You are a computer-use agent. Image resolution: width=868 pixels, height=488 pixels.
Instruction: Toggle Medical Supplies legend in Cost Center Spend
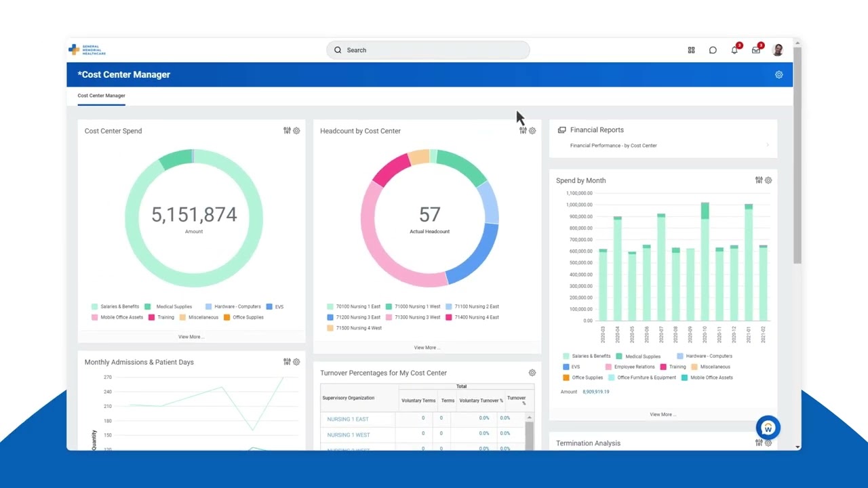pyautogui.click(x=168, y=307)
